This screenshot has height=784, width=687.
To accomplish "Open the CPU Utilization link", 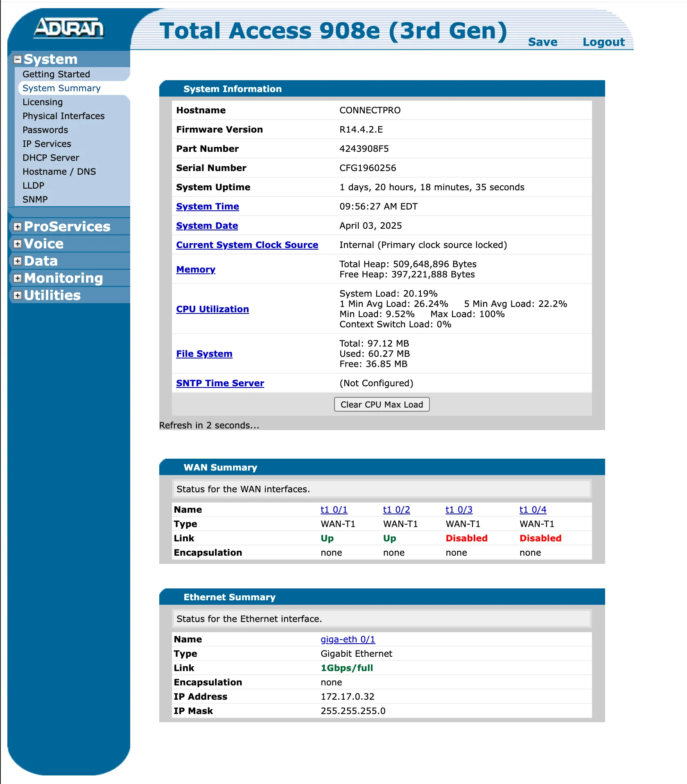I will [212, 309].
